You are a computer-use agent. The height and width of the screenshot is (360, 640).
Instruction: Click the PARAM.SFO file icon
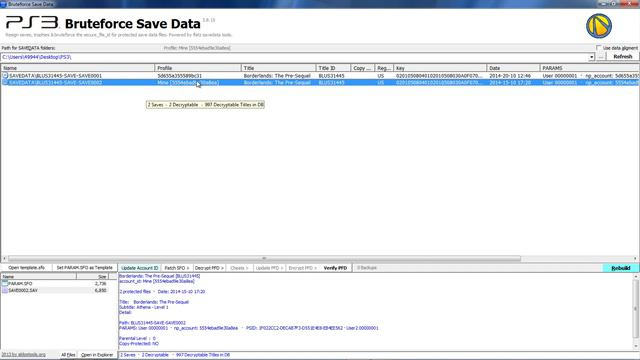point(5,283)
